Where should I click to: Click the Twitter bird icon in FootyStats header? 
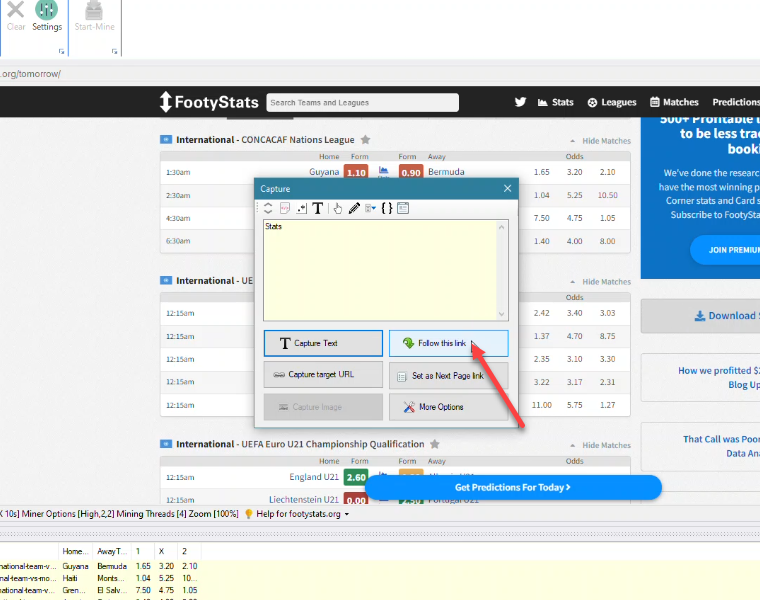coord(520,102)
